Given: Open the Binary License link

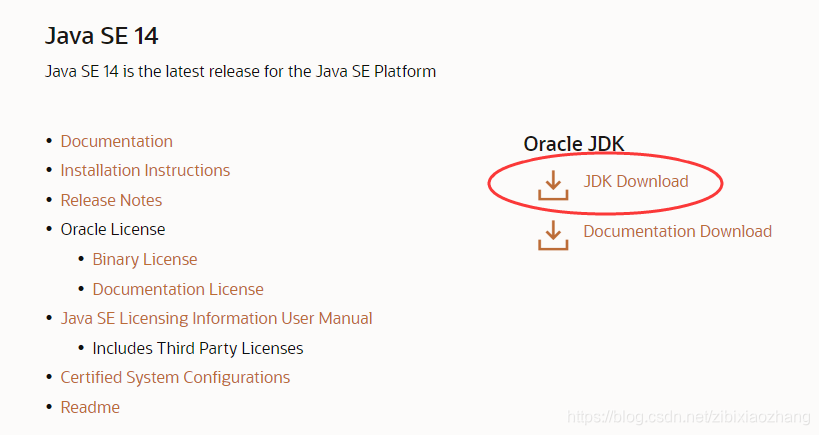Looking at the screenshot, I should click(x=145, y=260).
